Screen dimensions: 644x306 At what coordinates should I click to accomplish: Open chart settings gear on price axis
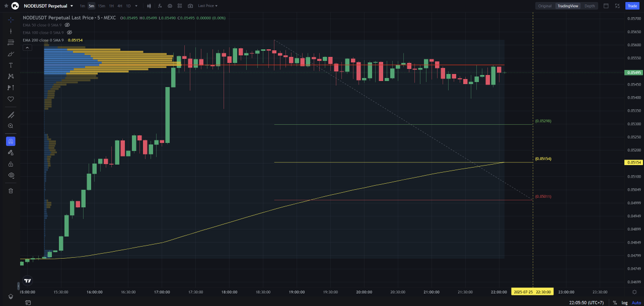635,292
